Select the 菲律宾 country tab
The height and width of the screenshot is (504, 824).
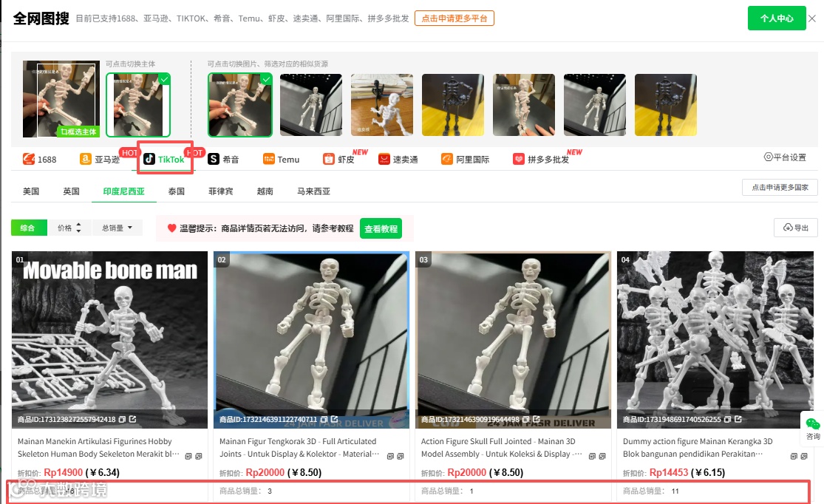(221, 191)
